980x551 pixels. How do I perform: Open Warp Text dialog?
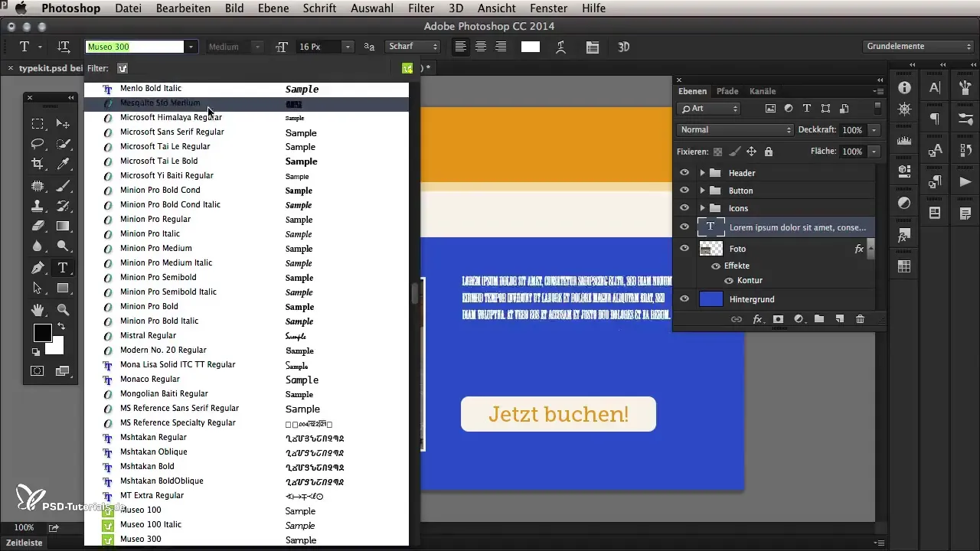coord(561,47)
